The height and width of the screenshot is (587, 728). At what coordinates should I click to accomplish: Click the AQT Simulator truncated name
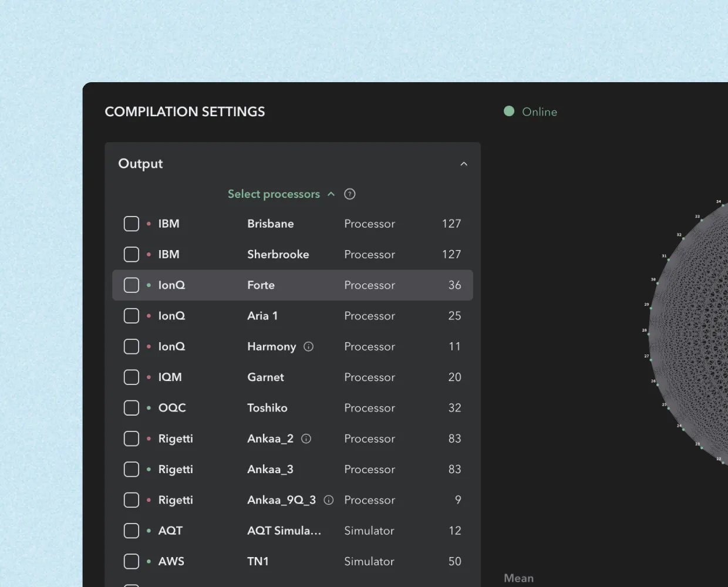pyautogui.click(x=284, y=531)
